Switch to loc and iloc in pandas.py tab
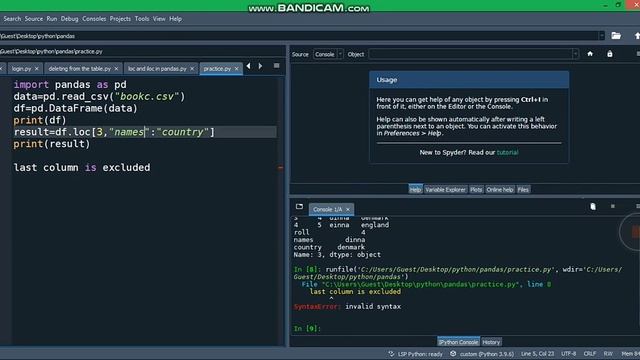Image resolution: width=640 pixels, height=360 pixels. [x=157, y=69]
